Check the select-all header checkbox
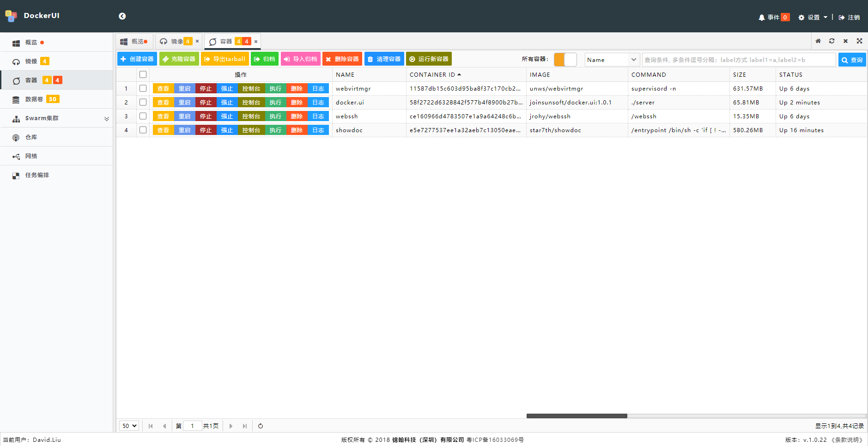This screenshot has height=446, width=868. [143, 74]
